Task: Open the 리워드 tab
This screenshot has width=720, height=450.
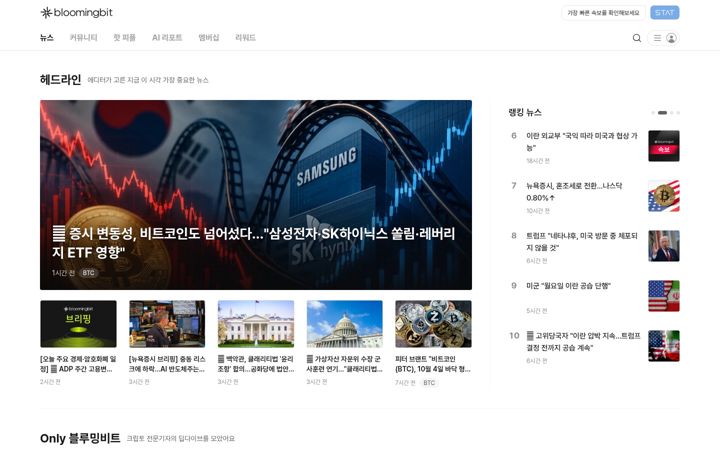Action: [x=245, y=38]
